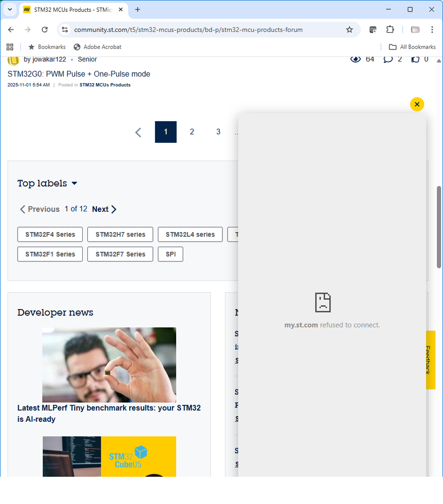Click the page vertical scrollbar thumb
This screenshot has width=443, height=504.
click(439, 227)
